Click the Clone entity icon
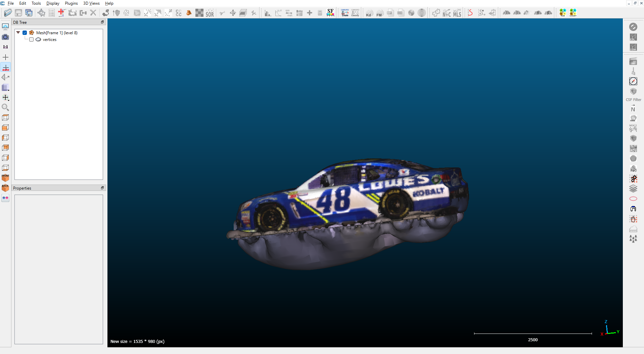Image resolution: width=644 pixels, height=354 pixels. [73, 13]
